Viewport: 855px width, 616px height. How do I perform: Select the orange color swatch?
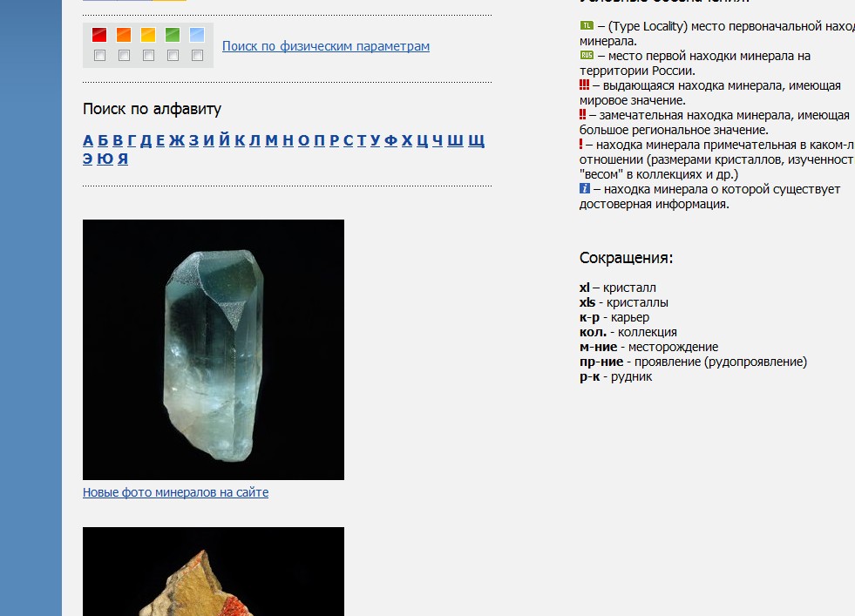(x=124, y=35)
